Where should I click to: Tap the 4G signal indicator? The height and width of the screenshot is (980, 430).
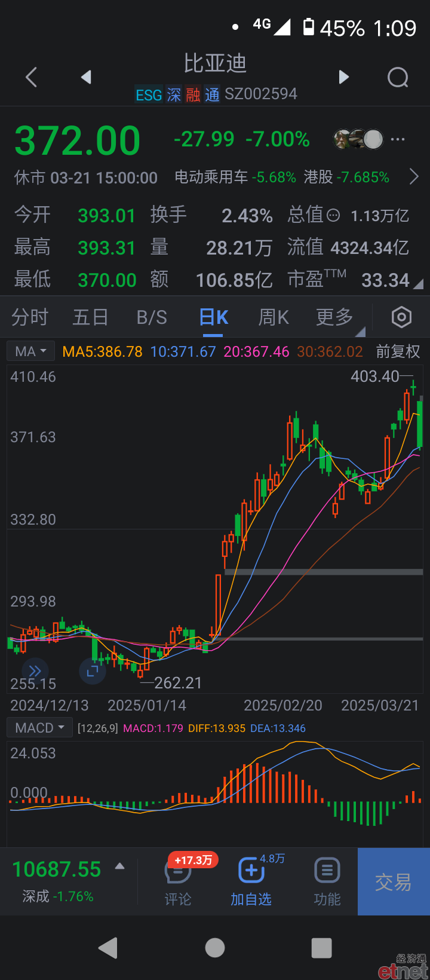tap(272, 26)
